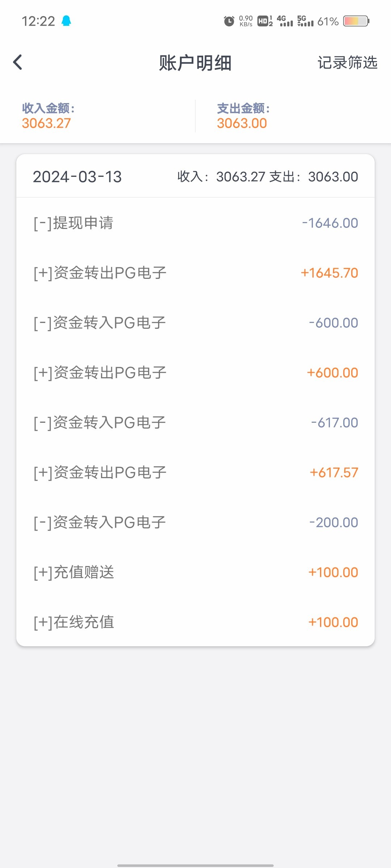The height and width of the screenshot is (868, 391).
Task: Open the 资金转出PG电子 +1645.70 entry
Action: point(195,273)
